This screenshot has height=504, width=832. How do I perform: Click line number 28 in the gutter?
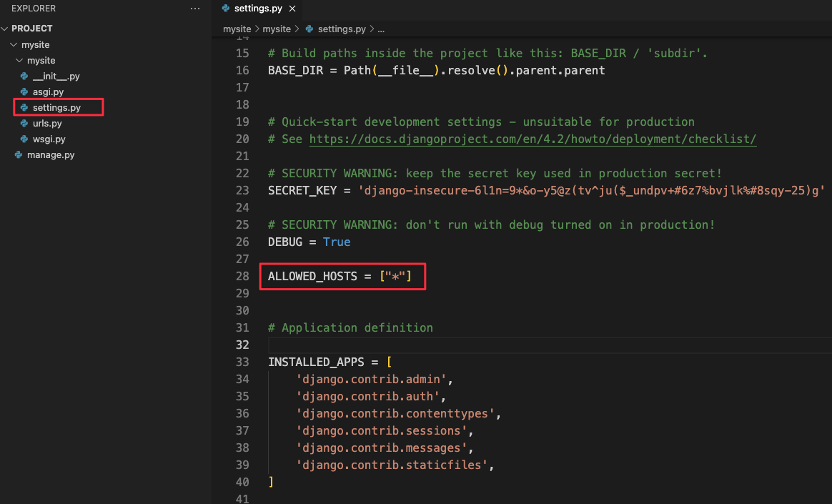[242, 277]
